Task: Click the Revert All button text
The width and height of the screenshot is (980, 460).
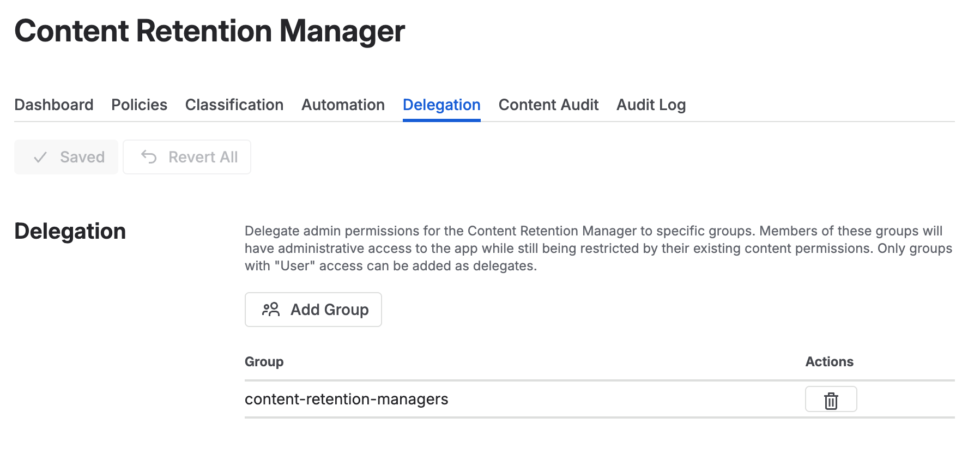Action: (x=203, y=157)
